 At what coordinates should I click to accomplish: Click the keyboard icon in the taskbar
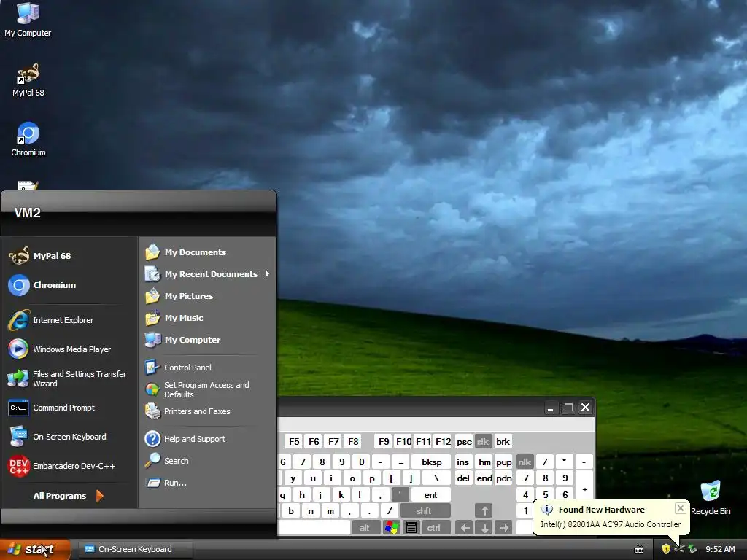click(639, 550)
